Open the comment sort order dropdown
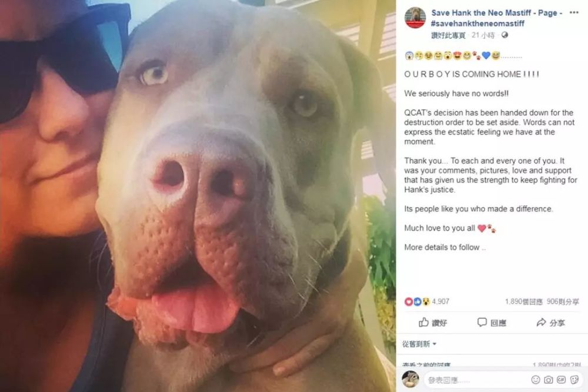The height and width of the screenshot is (392, 588). pyautogui.click(x=419, y=344)
